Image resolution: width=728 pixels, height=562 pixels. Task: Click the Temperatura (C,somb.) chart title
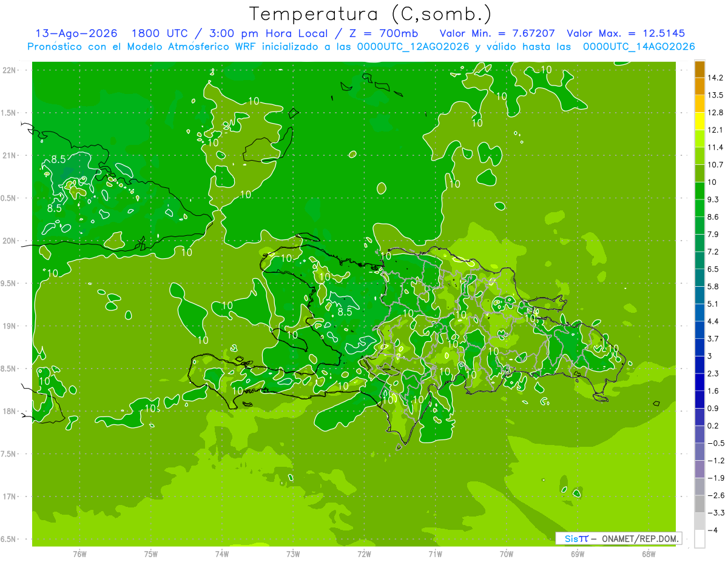pyautogui.click(x=371, y=14)
